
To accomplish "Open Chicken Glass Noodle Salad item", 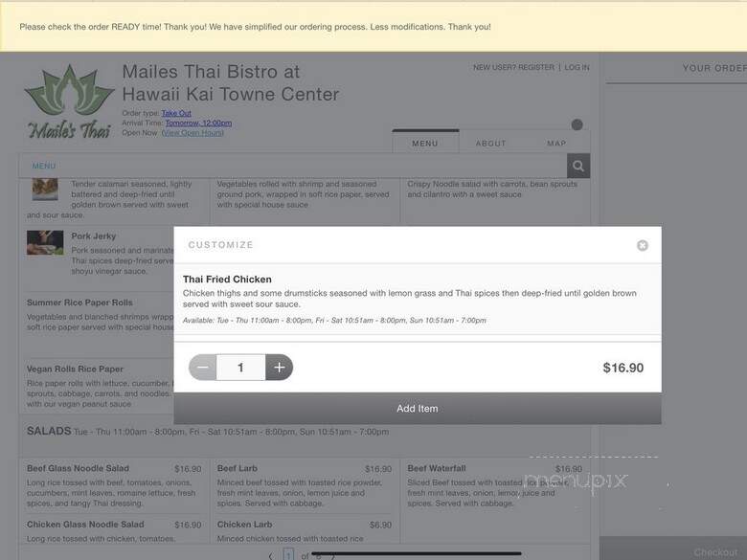I will click(85, 525).
